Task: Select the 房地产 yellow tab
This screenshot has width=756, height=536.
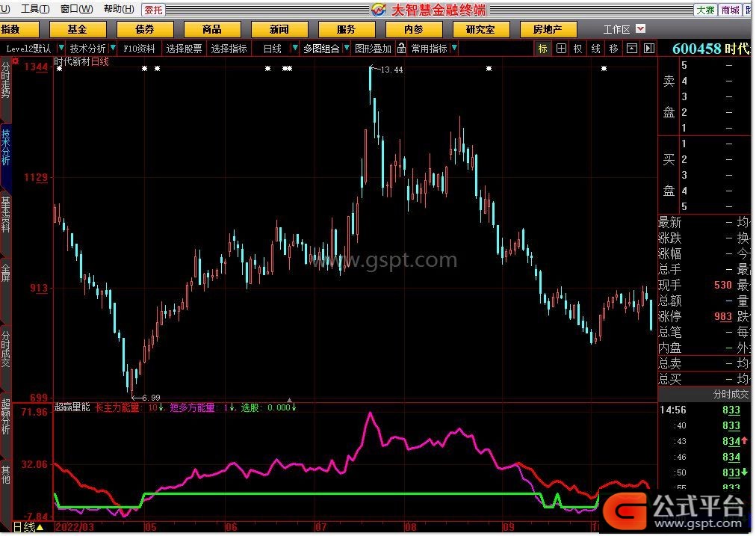Action: point(548,29)
